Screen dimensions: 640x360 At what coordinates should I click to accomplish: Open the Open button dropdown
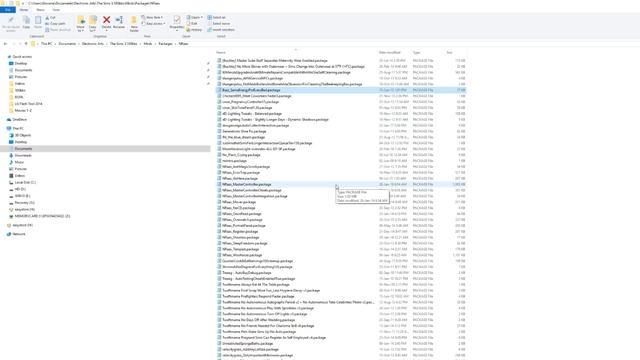click(195, 18)
